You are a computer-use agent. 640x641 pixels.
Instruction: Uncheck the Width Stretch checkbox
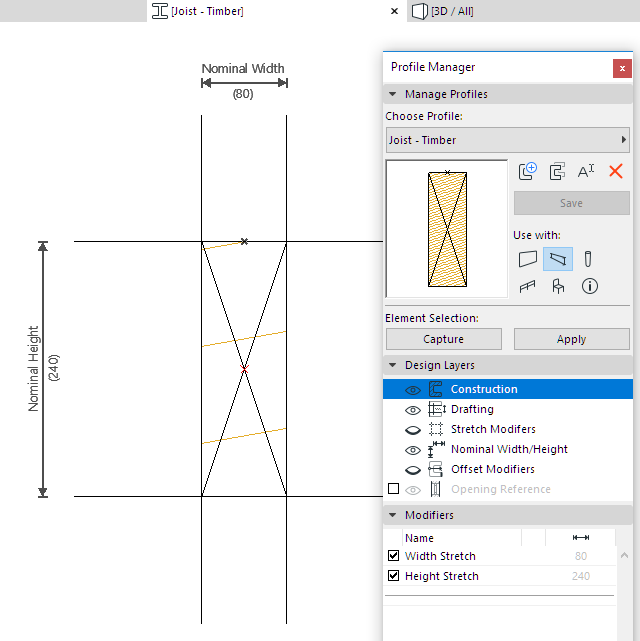pos(394,556)
